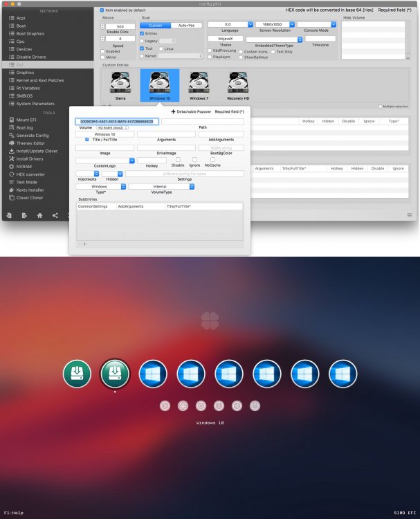Open the Cpu section
Screen dimensions: 420x519
click(x=20, y=42)
